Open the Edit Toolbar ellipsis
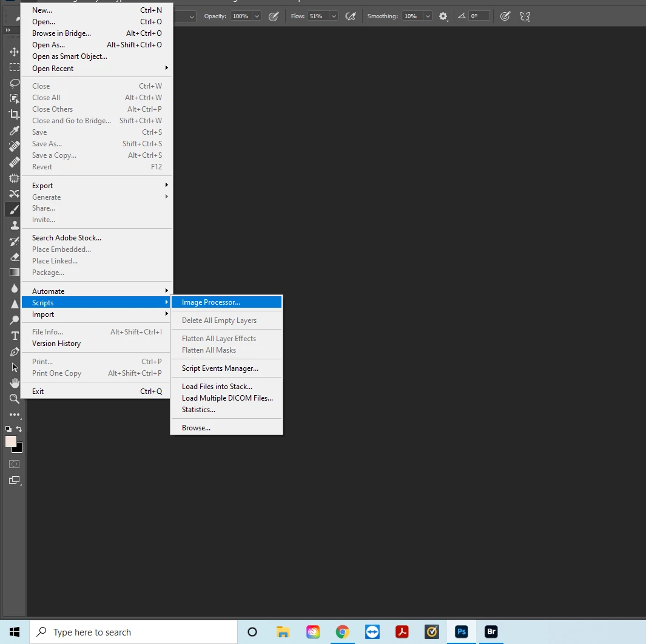646x644 pixels. pos(14,415)
